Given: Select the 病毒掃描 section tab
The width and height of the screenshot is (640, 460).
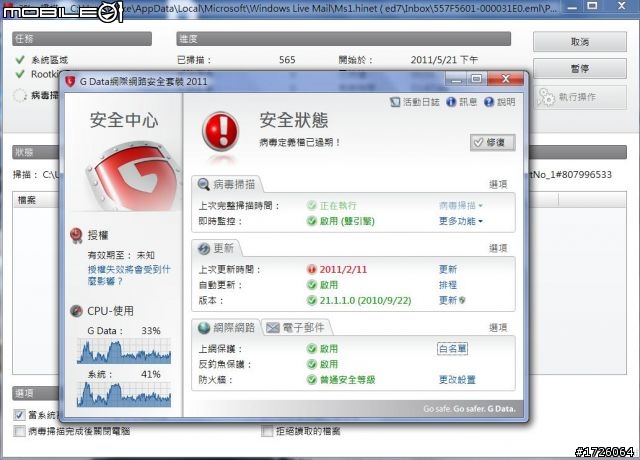Looking at the screenshot, I should click(x=227, y=184).
